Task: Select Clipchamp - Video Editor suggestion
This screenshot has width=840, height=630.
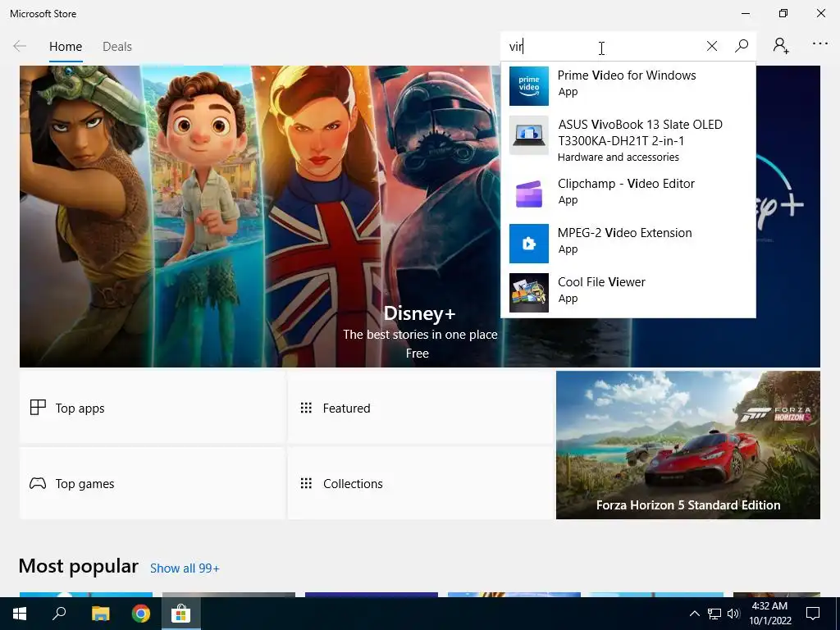Action: (x=628, y=194)
